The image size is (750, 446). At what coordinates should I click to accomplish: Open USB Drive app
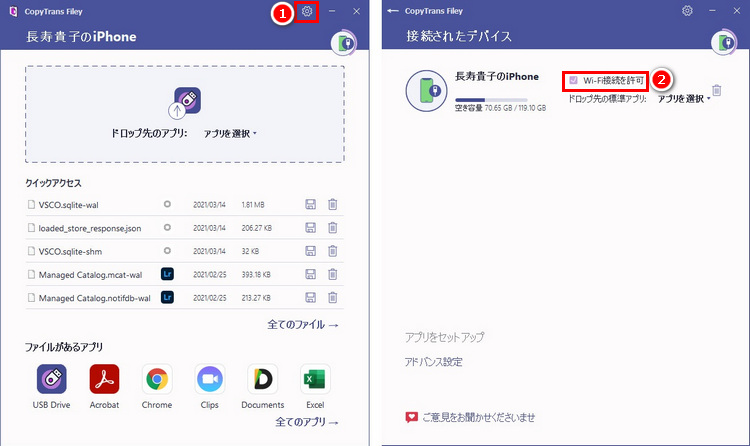click(x=52, y=379)
